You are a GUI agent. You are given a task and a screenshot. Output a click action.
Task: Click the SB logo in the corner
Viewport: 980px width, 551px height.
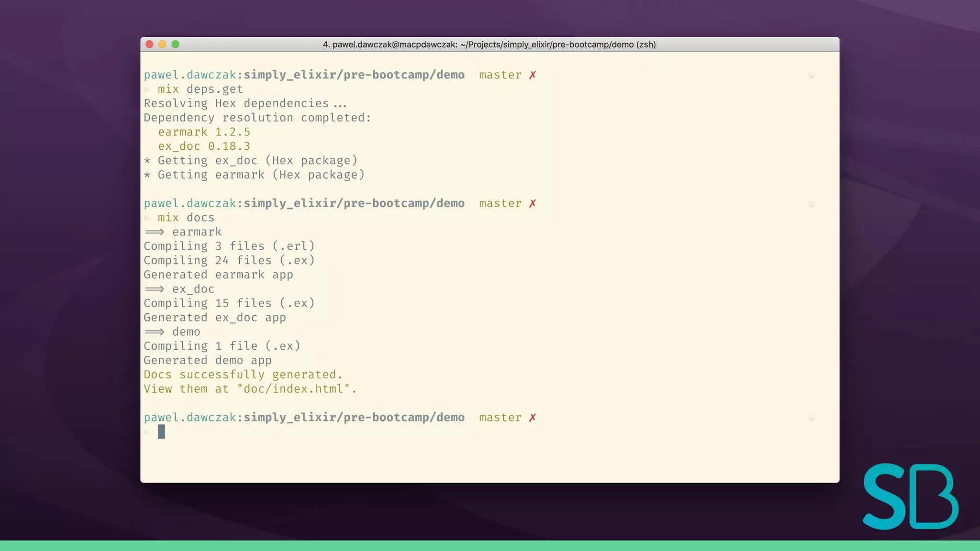click(910, 496)
